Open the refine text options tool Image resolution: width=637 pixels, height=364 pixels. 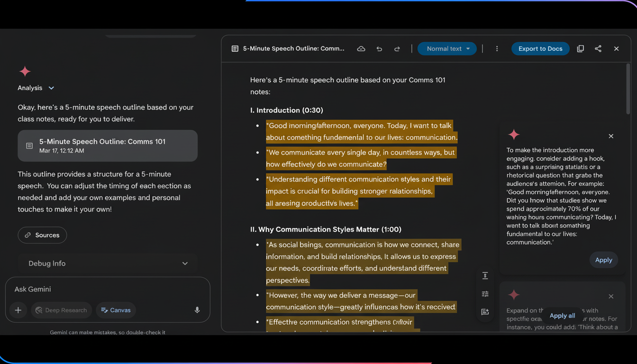click(x=485, y=293)
